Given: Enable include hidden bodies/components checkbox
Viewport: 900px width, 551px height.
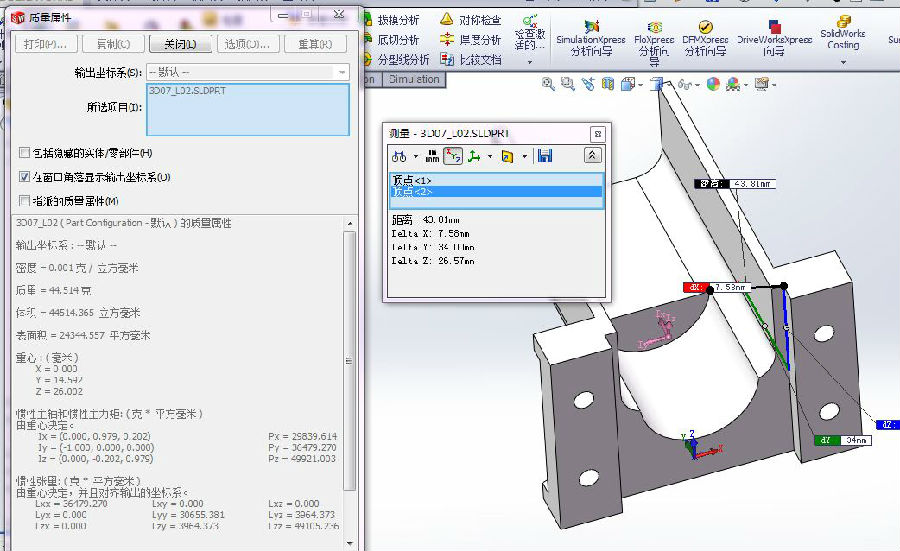Looking at the screenshot, I should pyautogui.click(x=25, y=153).
